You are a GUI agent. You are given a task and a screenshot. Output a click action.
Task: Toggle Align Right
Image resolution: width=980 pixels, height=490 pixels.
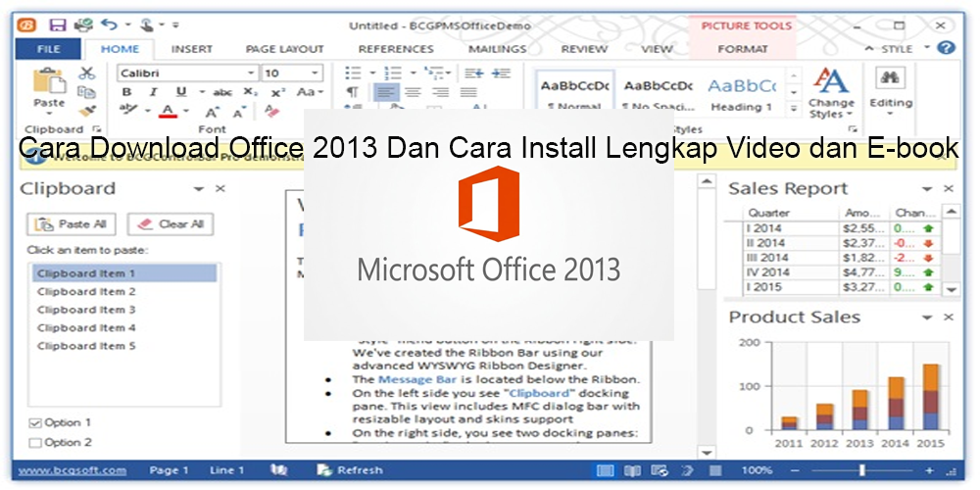pyautogui.click(x=440, y=92)
